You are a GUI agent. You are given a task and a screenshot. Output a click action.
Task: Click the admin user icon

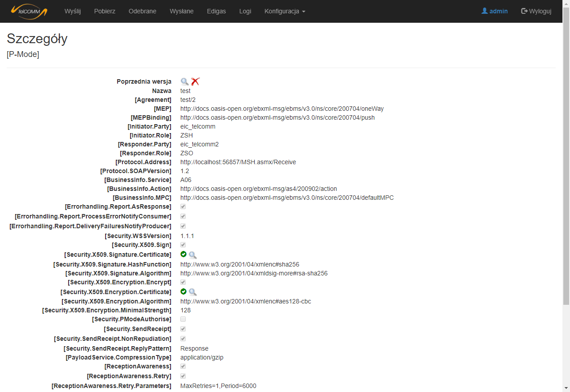[484, 11]
